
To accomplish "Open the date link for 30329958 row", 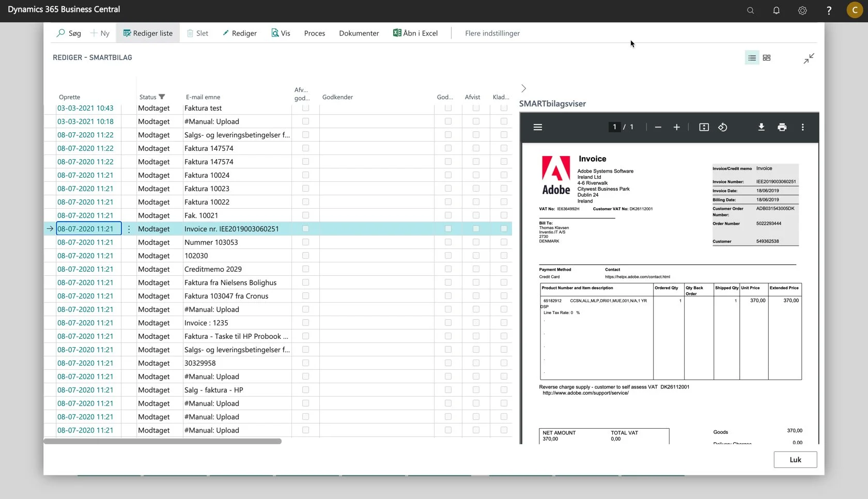I will 85,363.
